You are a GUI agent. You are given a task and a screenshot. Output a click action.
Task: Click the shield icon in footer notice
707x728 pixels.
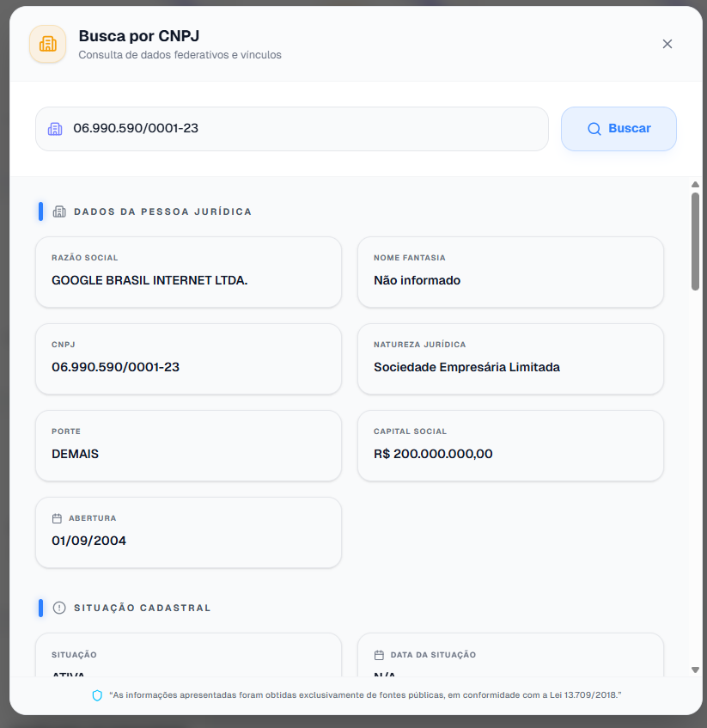click(x=97, y=694)
